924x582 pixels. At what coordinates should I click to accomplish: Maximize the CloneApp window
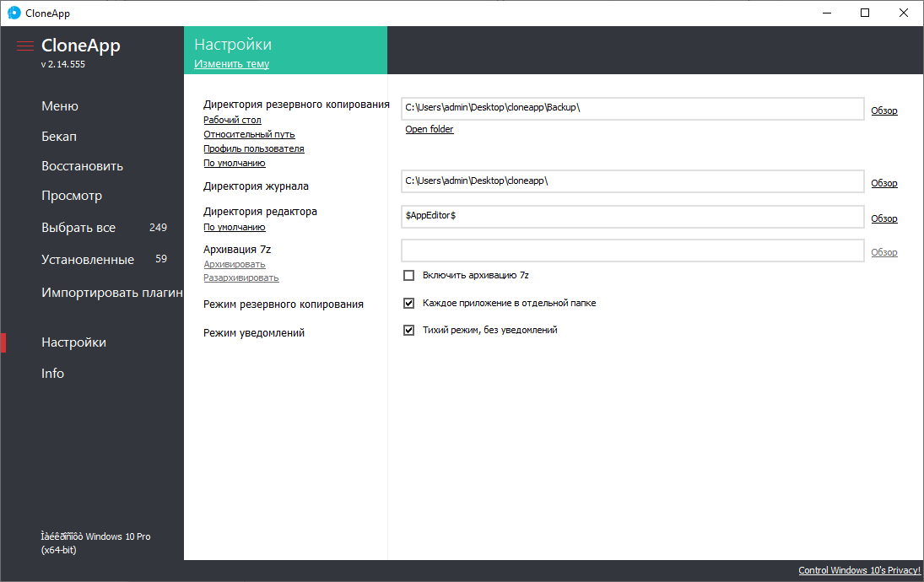[865, 13]
